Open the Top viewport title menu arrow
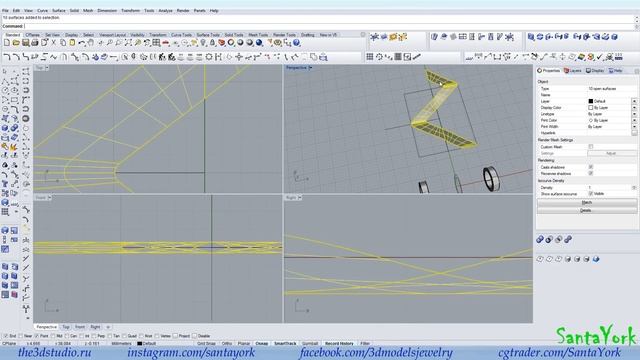Screen dimensions: 640x360 (47, 68)
